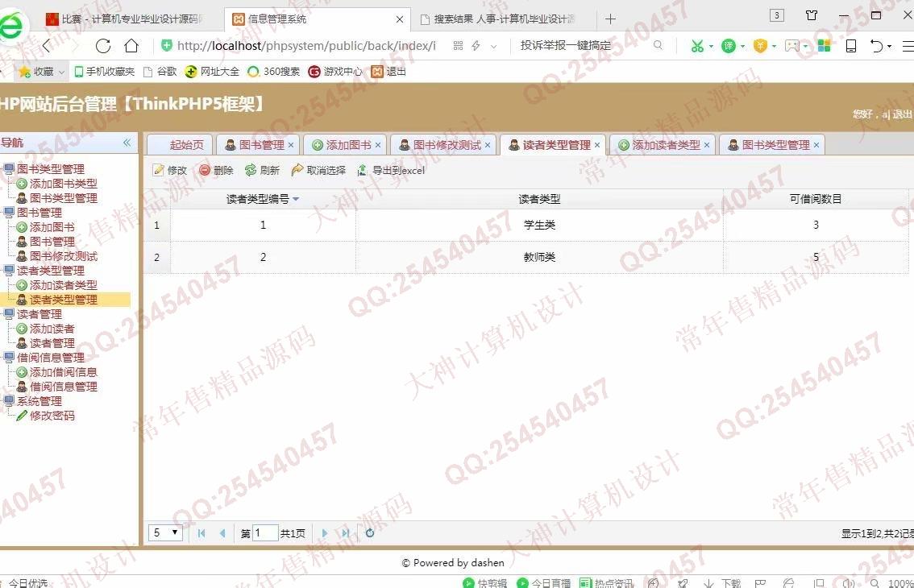Click the browser home button
Viewport: 914px width, 588px height.
click(131, 45)
